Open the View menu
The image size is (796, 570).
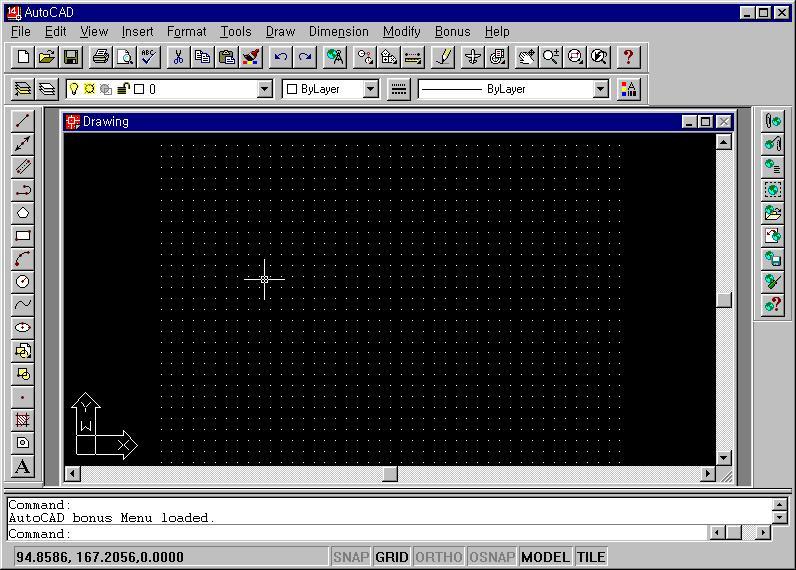tap(94, 31)
